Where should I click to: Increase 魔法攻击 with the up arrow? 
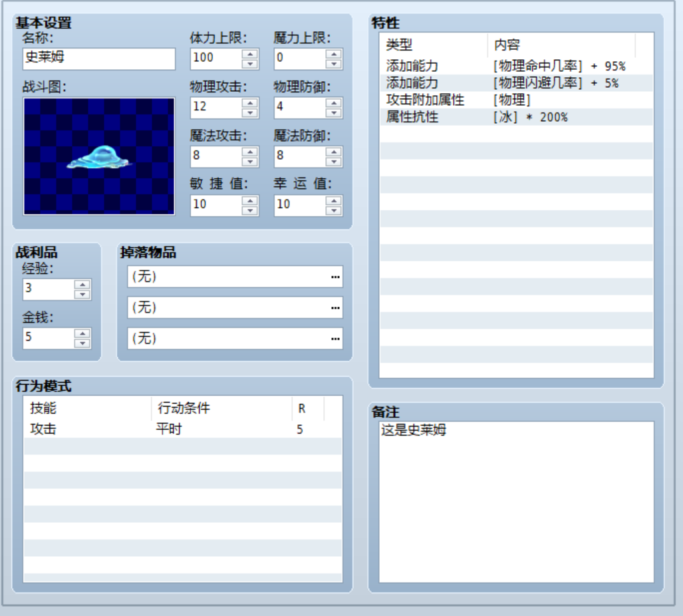tap(250, 152)
